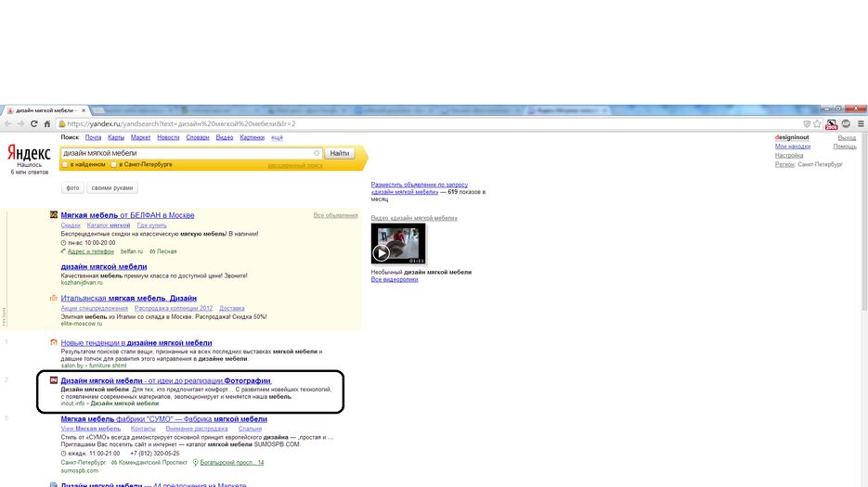Viewport: 868px width, 487px height.
Task: Click the browser address bar URL
Action: coord(182,124)
